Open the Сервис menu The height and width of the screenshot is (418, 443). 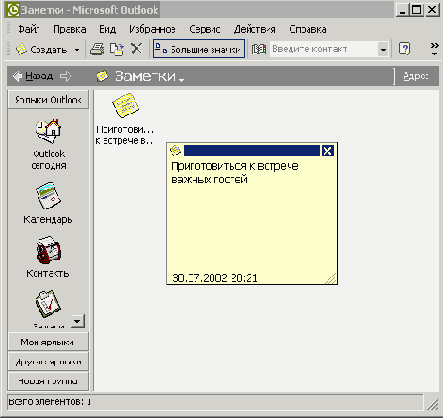coord(205,29)
